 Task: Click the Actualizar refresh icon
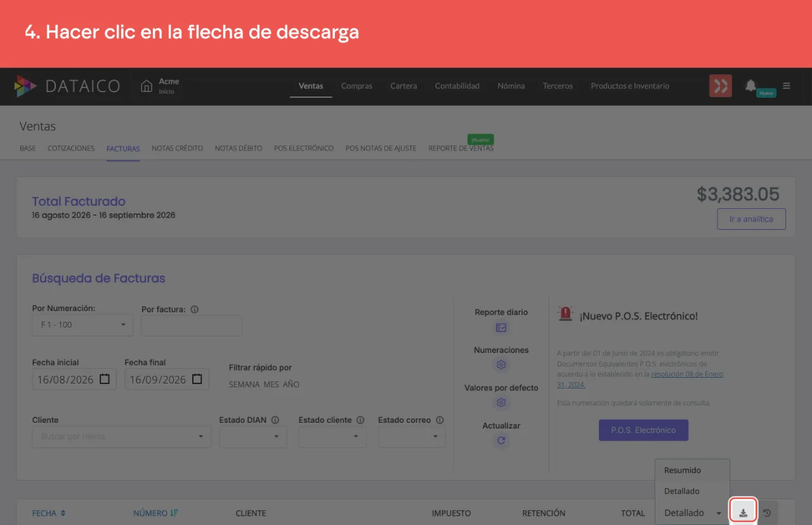coord(501,441)
